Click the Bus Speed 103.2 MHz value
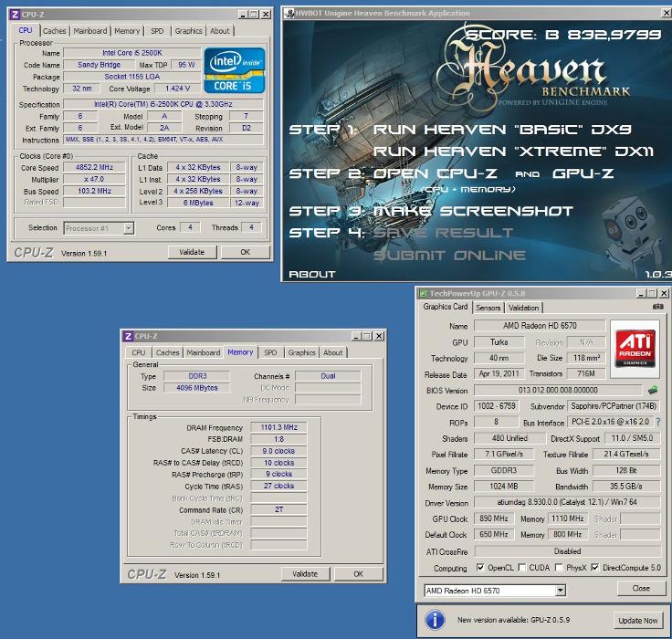 [x=94, y=191]
